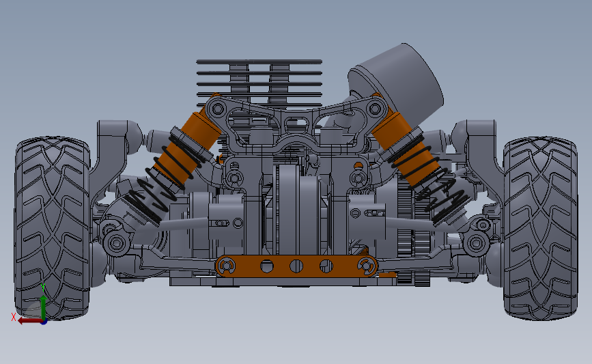Select the left front tire
The height and width of the screenshot is (364, 592).
coord(52,229)
